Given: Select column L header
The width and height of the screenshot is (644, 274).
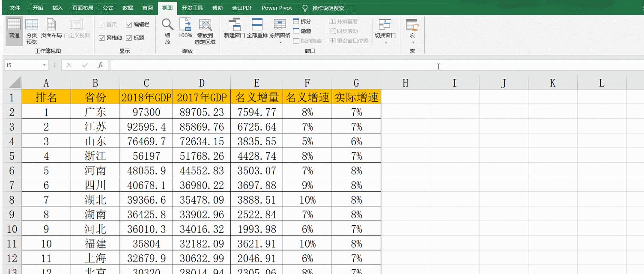Looking at the screenshot, I should [x=602, y=83].
